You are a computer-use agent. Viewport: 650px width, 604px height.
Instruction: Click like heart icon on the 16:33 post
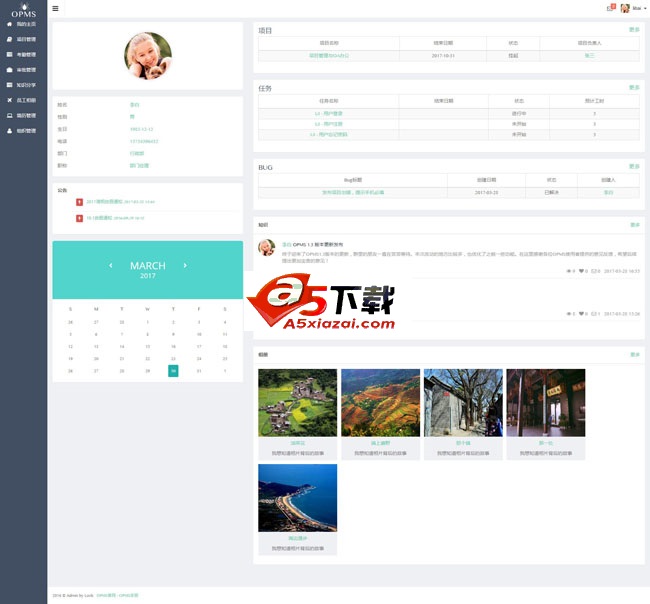[581, 271]
